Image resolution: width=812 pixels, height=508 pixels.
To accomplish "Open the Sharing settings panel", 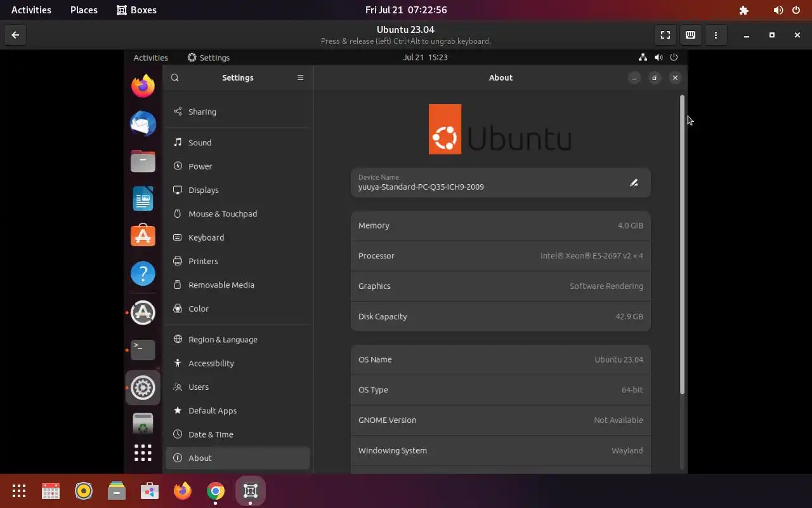I will point(238,112).
